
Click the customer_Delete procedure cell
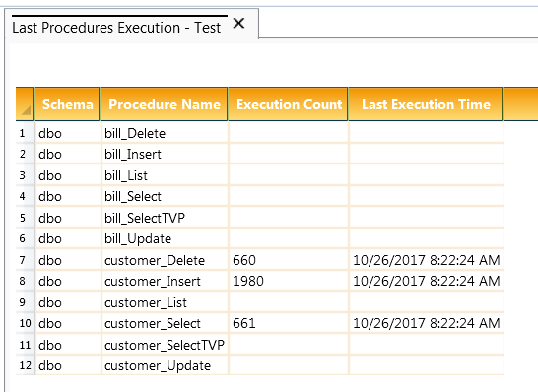click(165, 260)
